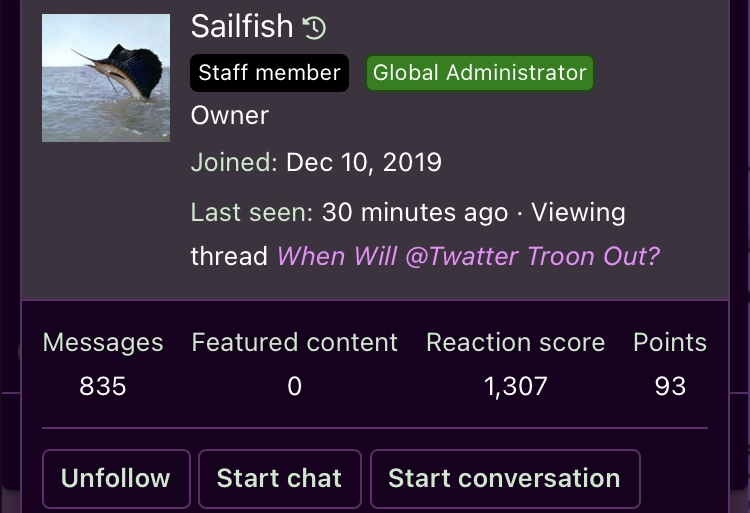The width and height of the screenshot is (750, 513).
Task: Click the Start chat button
Action: pos(279,479)
